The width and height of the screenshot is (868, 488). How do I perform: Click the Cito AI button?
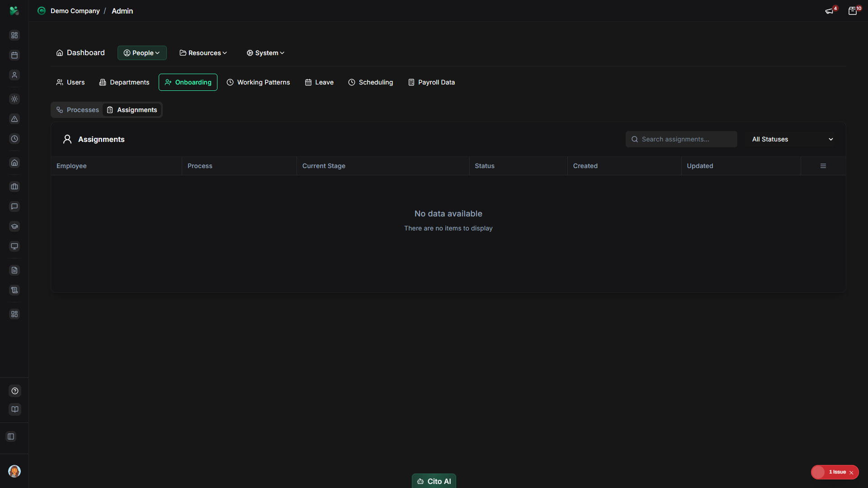[434, 481]
